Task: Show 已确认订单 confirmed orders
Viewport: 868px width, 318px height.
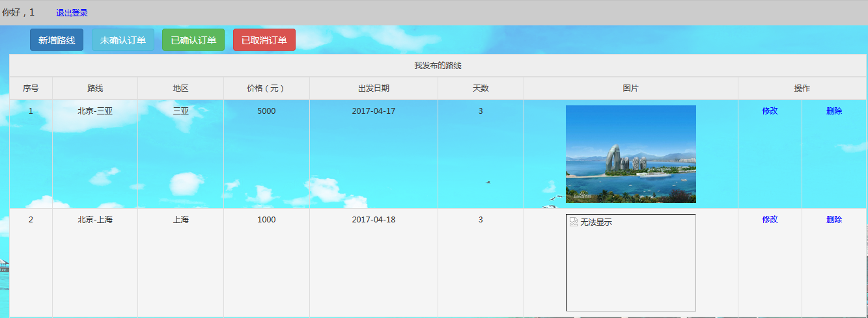Action: tap(193, 40)
